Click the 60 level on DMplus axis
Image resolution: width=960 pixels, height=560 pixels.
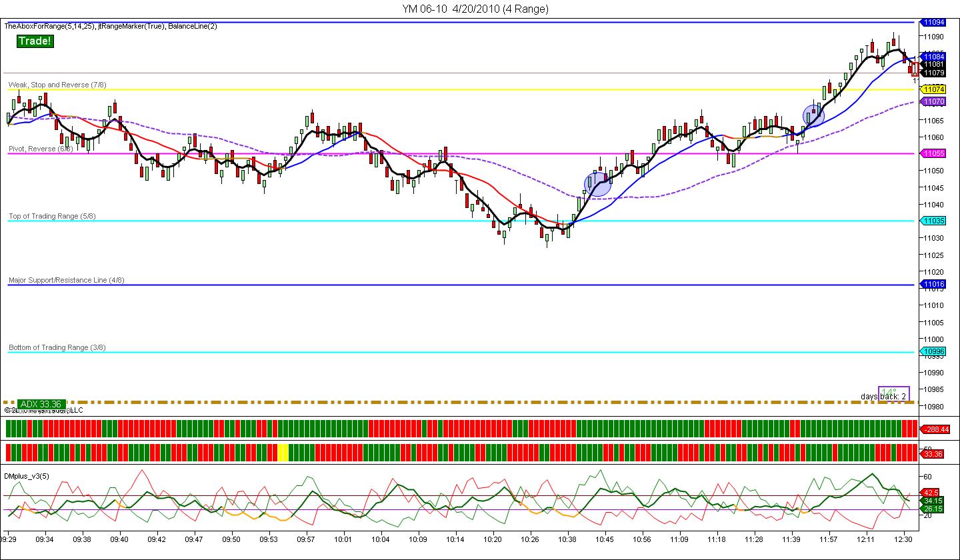927,477
